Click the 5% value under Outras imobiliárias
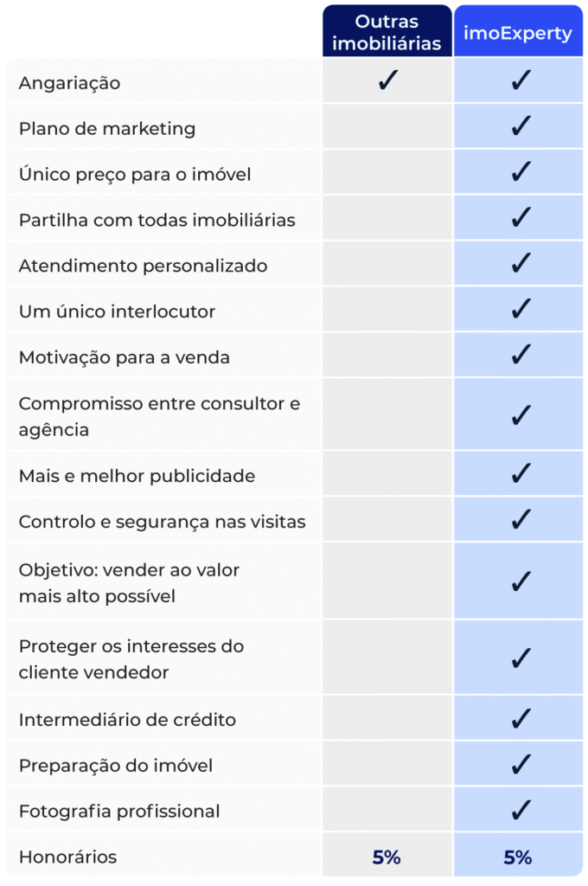588x886 pixels. point(387,857)
